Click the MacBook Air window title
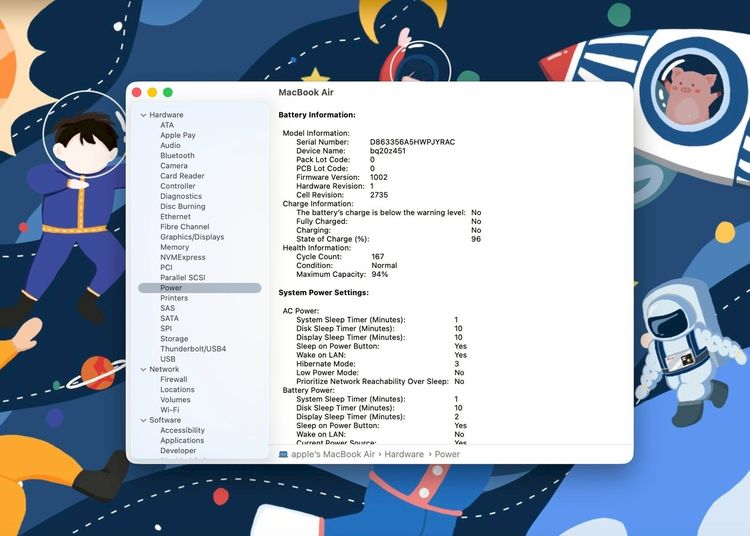This screenshot has height=536, width=750. pyautogui.click(x=306, y=92)
